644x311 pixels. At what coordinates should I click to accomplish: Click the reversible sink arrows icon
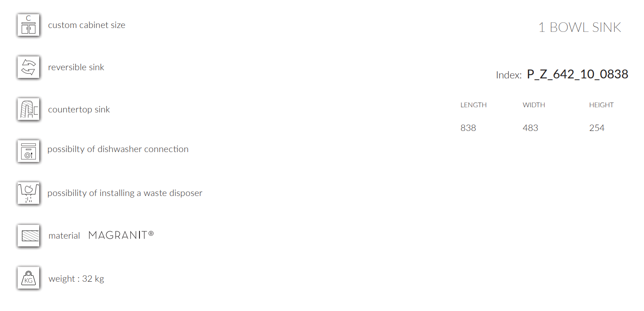pos(28,67)
